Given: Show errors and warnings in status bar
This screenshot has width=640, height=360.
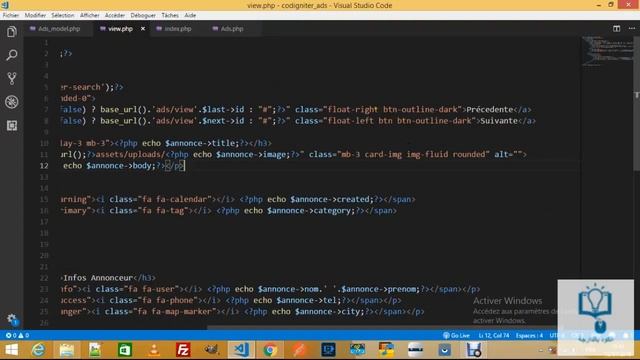Looking at the screenshot, I should pos(17,335).
